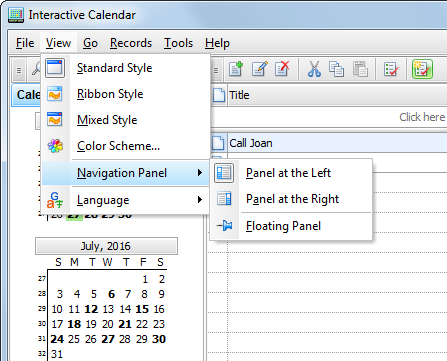Screen dimensions: 447x361
Task: Close the open View menu
Action: 58,43
